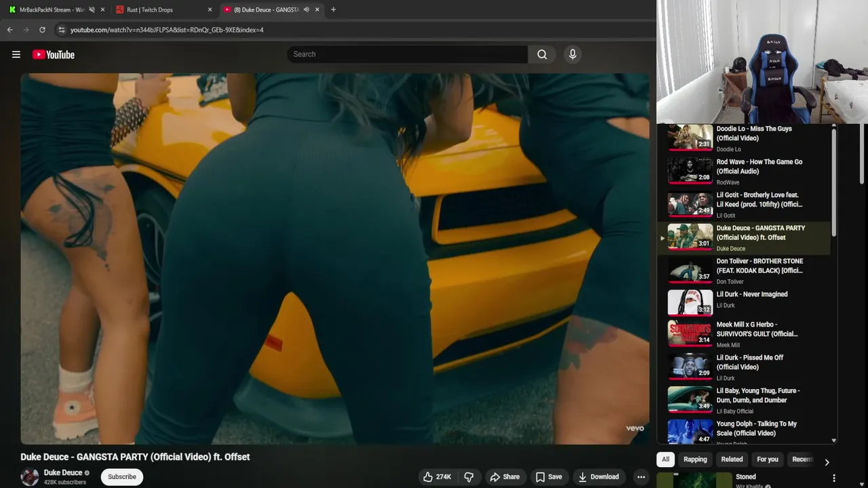Play Lil Gotit Brotherly Love thumbnail

(690, 204)
